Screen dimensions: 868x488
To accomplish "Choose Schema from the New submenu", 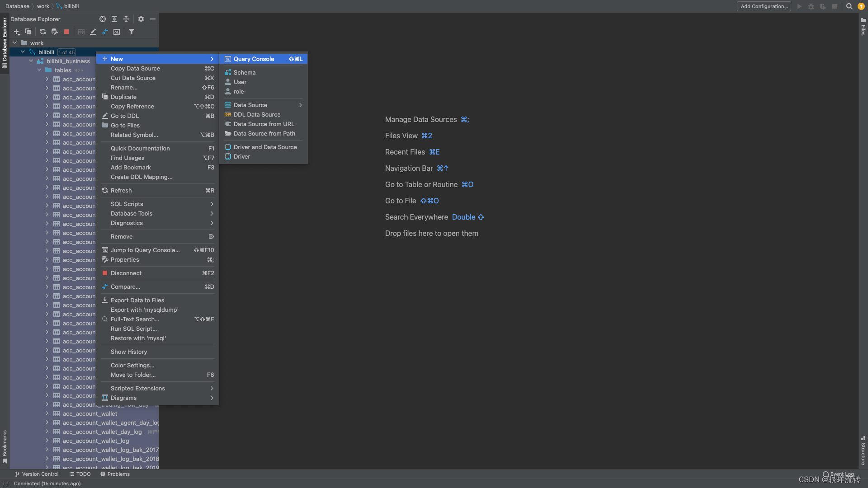I will pos(264,72).
